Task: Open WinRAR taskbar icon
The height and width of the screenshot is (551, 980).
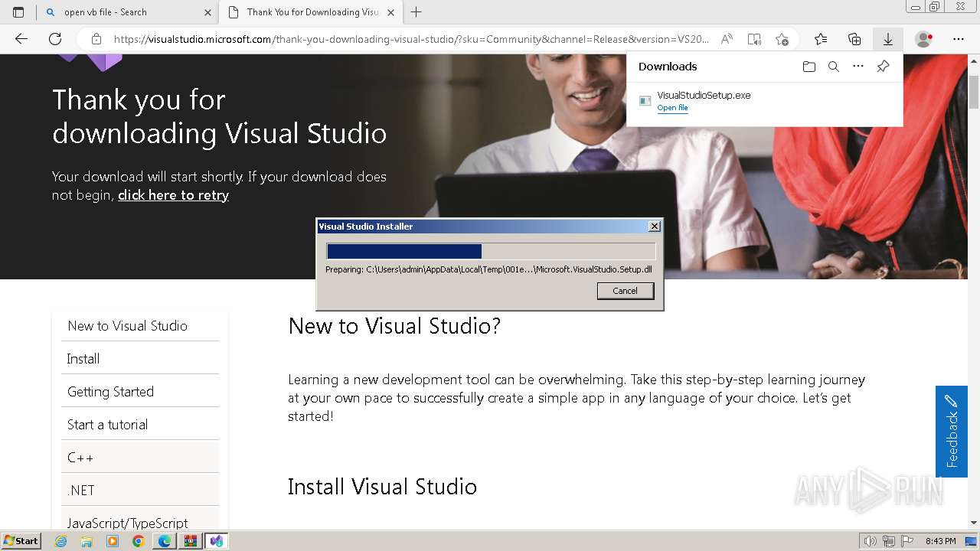Action: point(191,541)
